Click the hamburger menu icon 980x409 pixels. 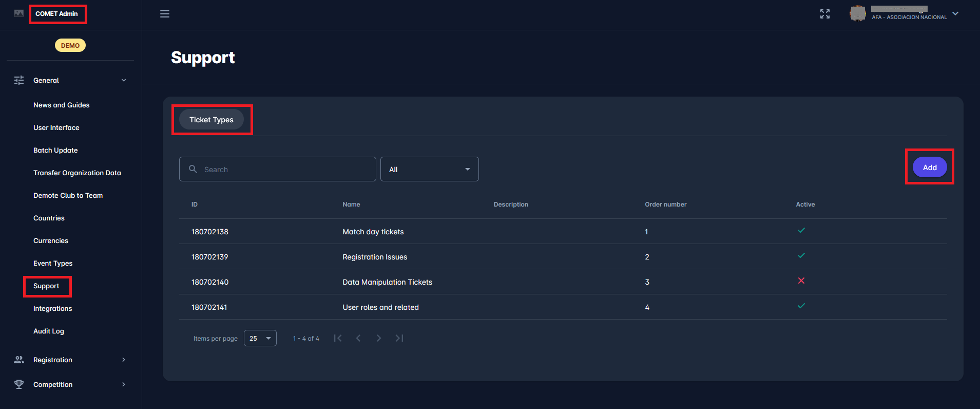[x=165, y=14]
